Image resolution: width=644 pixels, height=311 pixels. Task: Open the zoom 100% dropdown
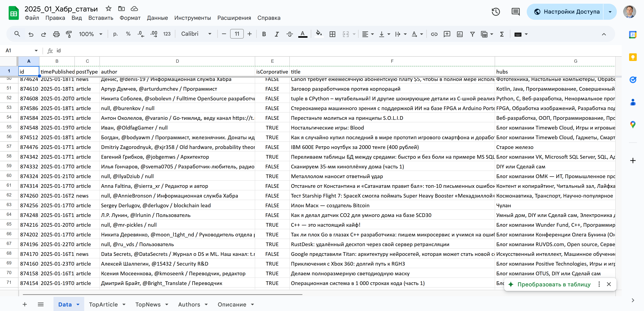pos(90,34)
